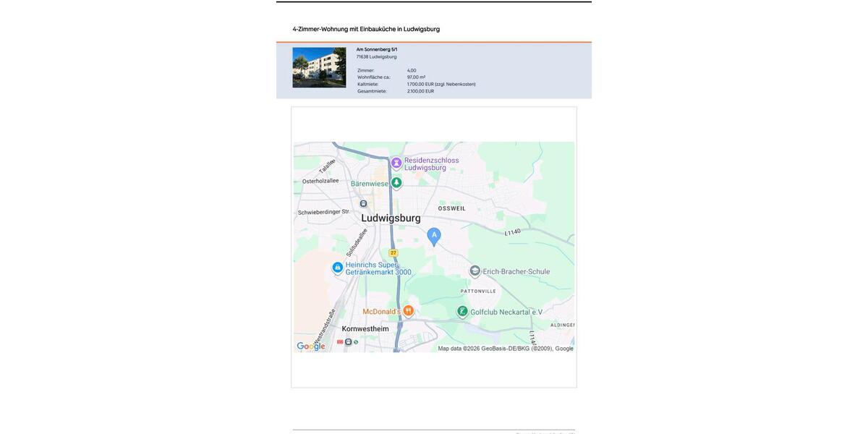Screen dimensions: 868x434
Task: Click the 'Schwieberdinger Str.' street label
Action: tap(323, 212)
